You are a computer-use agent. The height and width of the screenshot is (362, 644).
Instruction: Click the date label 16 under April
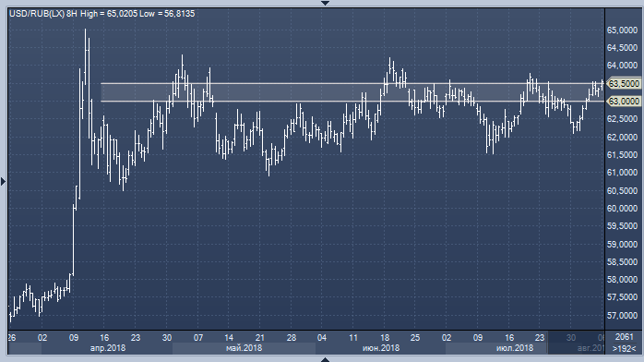coord(104,337)
